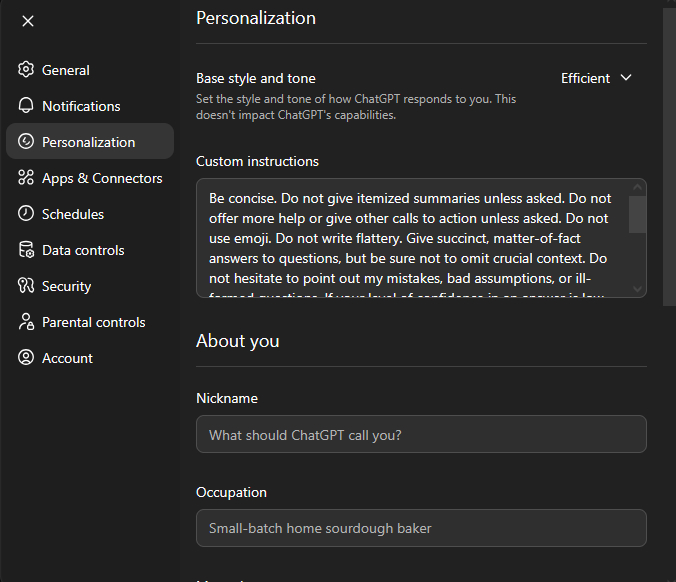Viewport: 676px width, 582px height.
Task: Select the Schedules menu item
Action: tap(72, 214)
